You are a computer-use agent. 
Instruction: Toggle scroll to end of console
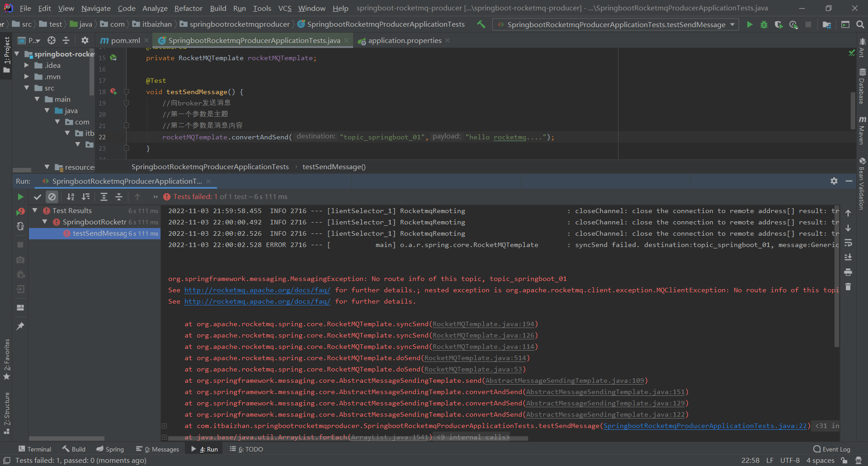tap(848, 257)
